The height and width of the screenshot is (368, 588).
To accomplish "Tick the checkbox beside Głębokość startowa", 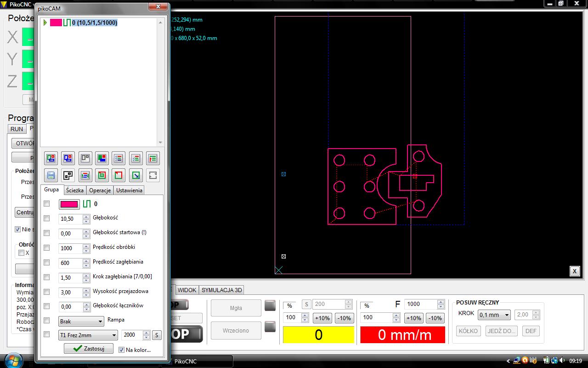I will 46,233.
